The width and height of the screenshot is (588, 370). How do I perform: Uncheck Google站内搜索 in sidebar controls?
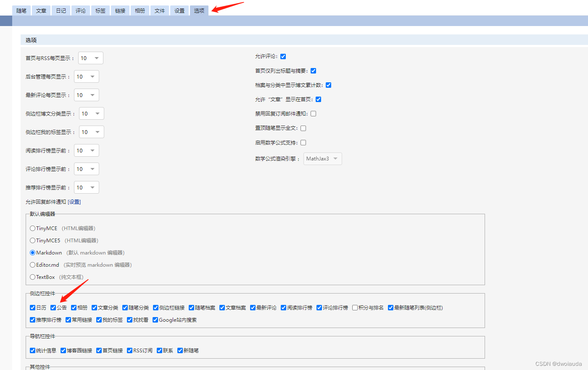(155, 320)
